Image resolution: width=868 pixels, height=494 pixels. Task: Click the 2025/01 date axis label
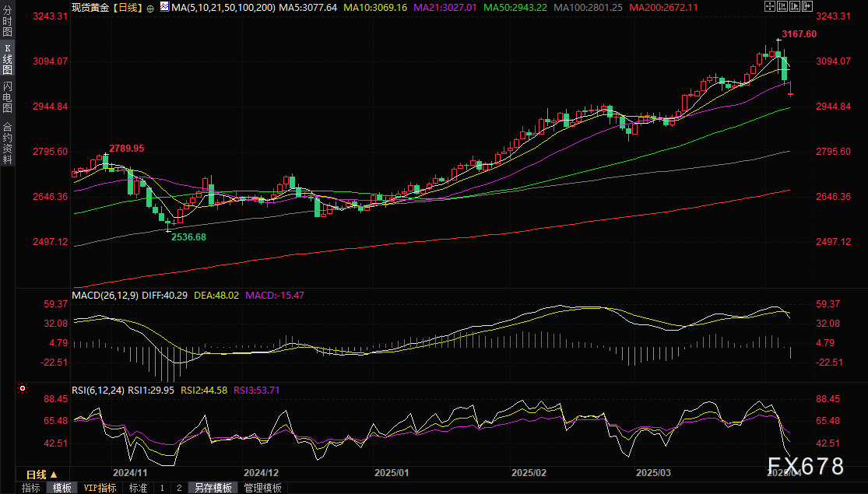[392, 473]
